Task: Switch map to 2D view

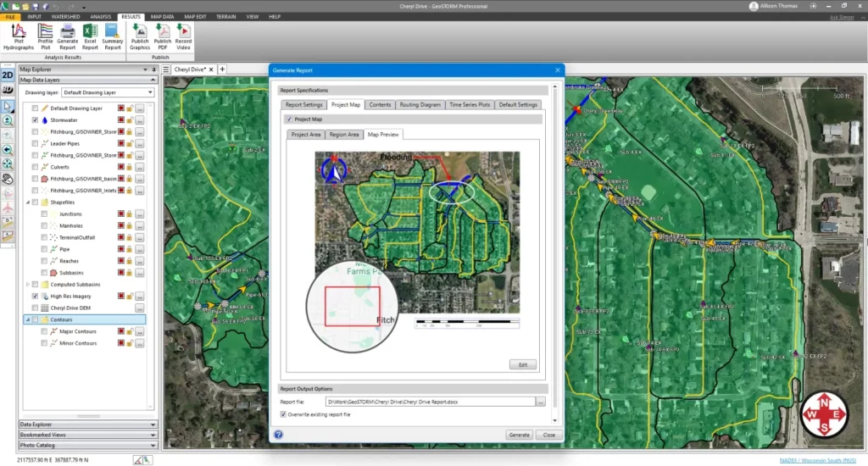Action: tap(8, 75)
